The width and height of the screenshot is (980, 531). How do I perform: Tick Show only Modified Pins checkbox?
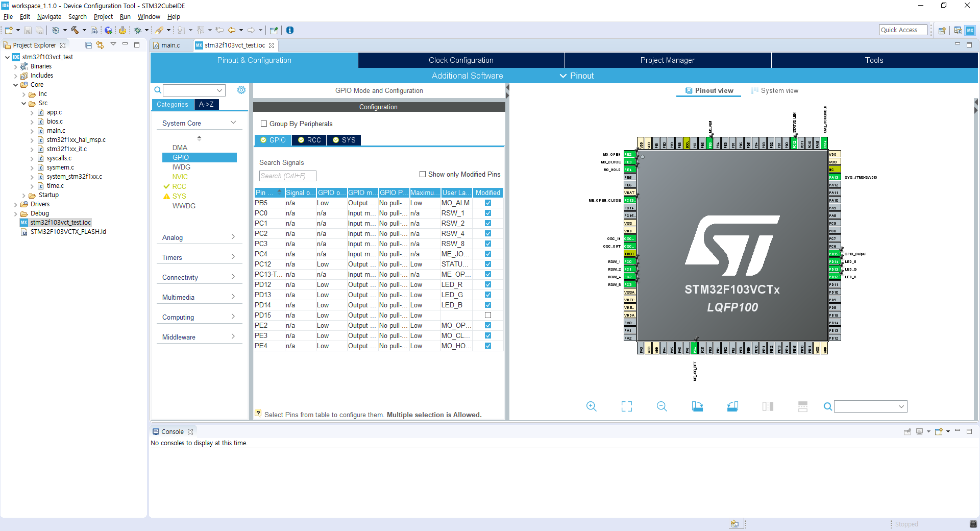(423, 174)
